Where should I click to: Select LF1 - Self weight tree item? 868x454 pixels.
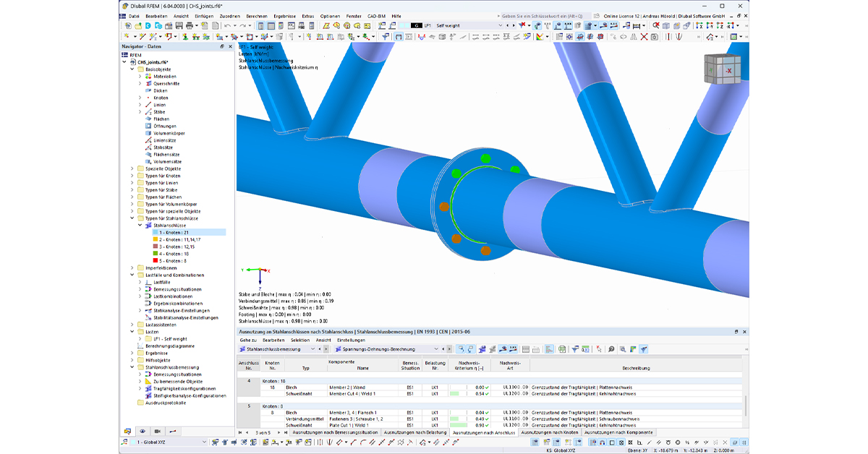(x=169, y=338)
